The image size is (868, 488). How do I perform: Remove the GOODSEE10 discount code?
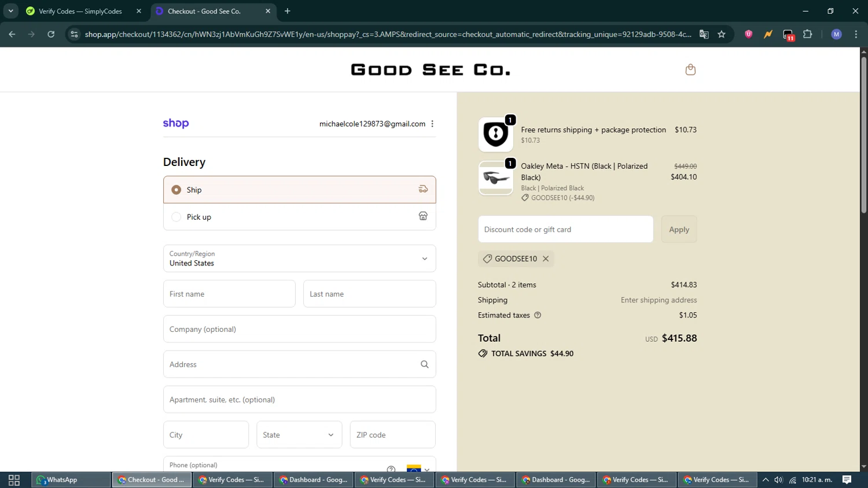(x=546, y=258)
